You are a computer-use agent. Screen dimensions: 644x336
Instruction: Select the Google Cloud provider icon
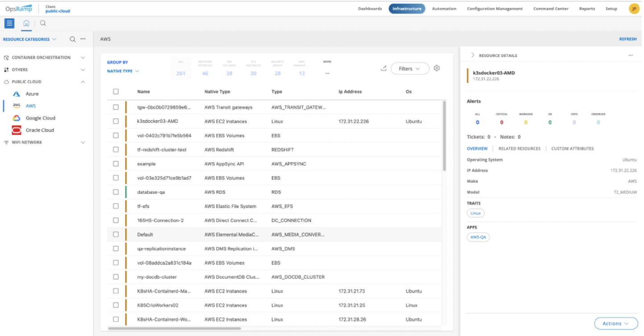16,118
